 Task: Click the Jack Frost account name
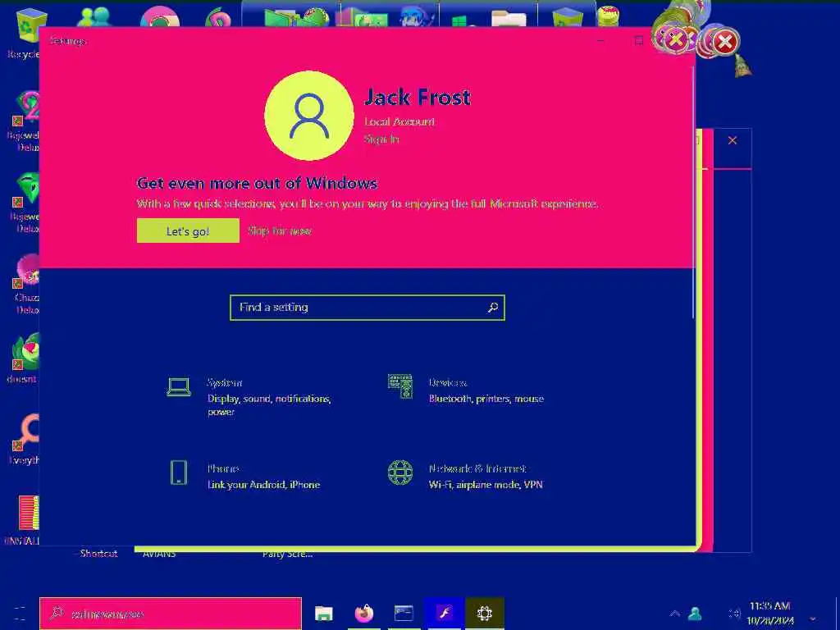pos(418,97)
